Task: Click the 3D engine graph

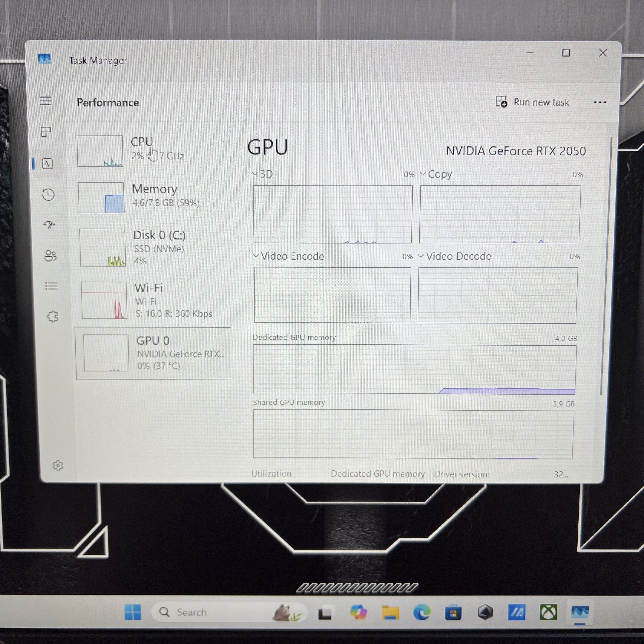Action: [x=333, y=214]
